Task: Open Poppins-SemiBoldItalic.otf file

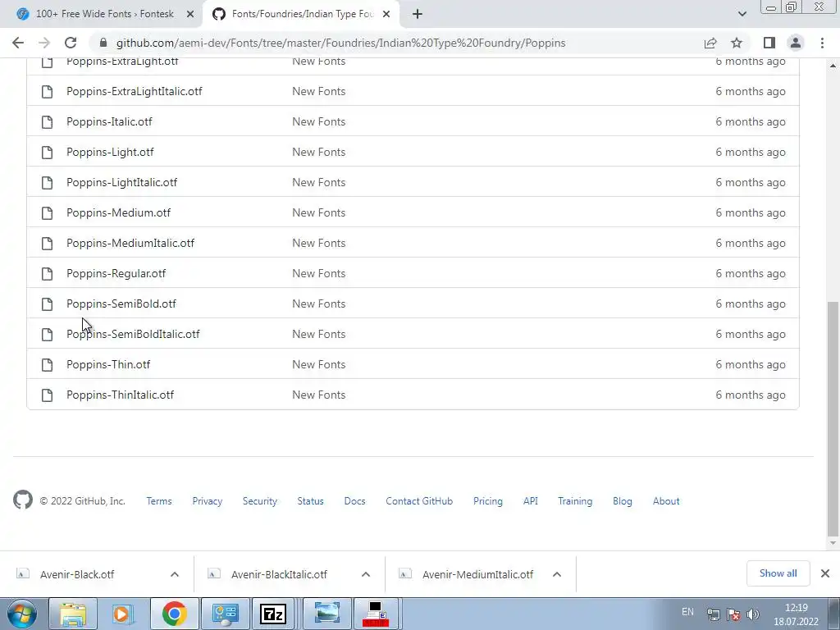Action: pyautogui.click(x=133, y=335)
